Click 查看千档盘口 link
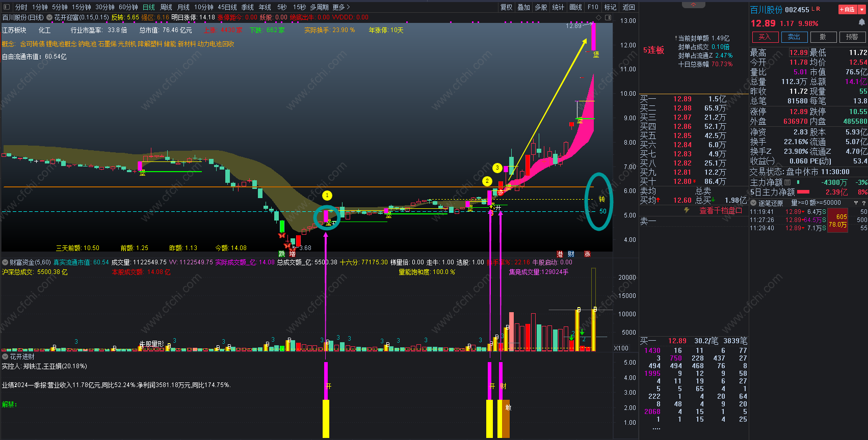 720,210
